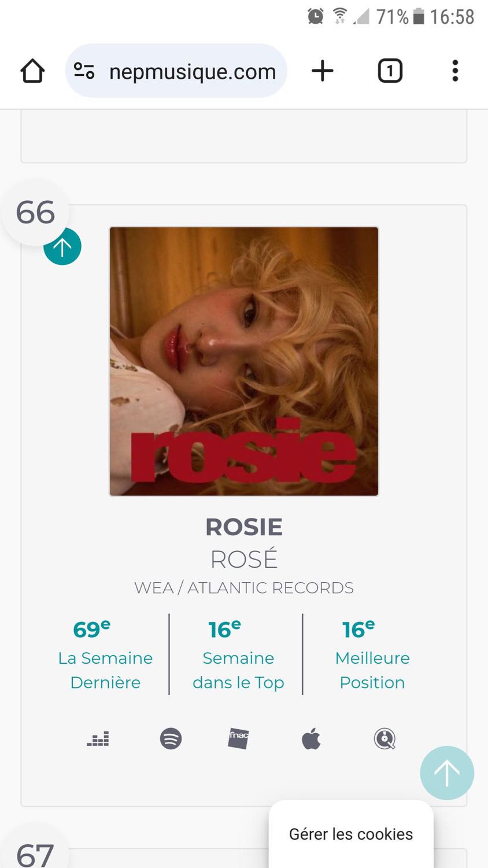Tap Gérer les cookies
488x868 pixels.
[351, 834]
